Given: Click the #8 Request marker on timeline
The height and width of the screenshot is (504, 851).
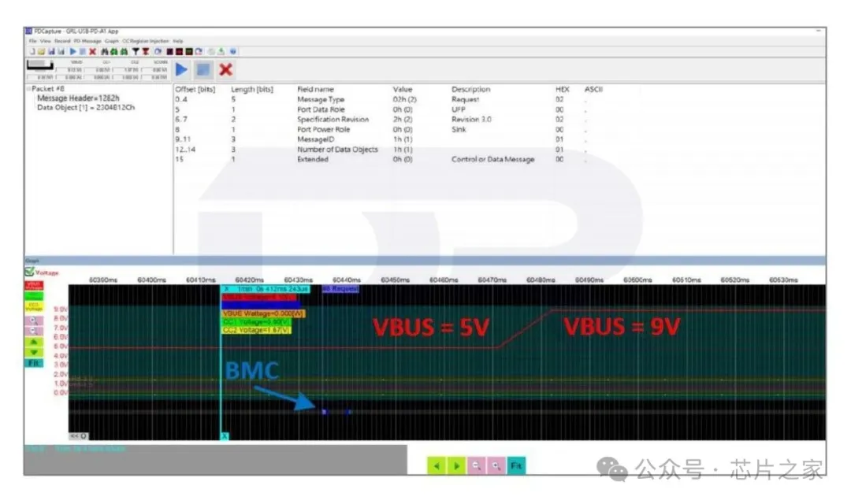Looking at the screenshot, I should [340, 289].
